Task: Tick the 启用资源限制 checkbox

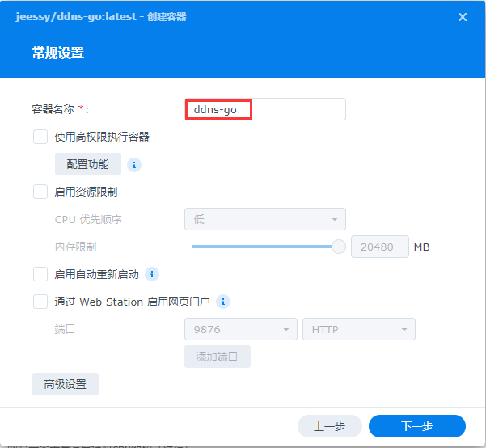Action: click(x=40, y=192)
